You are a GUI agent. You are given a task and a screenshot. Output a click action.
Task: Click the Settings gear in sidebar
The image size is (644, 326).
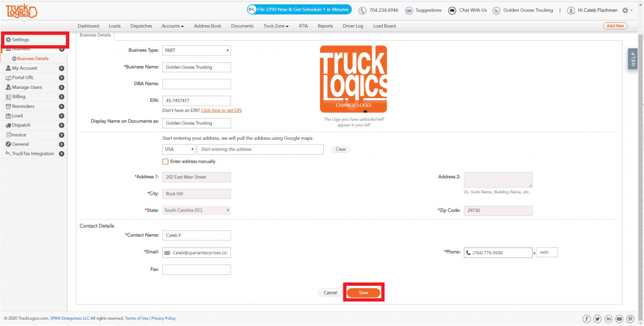pos(8,40)
